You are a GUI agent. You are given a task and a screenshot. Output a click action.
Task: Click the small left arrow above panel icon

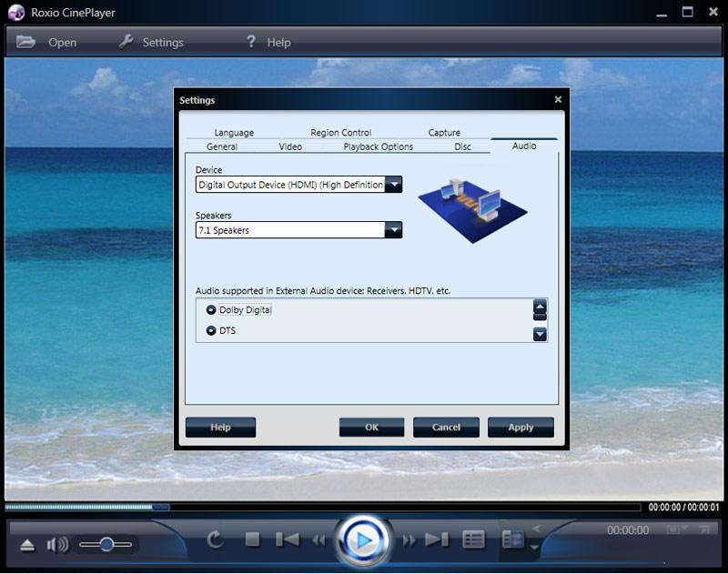pyautogui.click(x=536, y=529)
